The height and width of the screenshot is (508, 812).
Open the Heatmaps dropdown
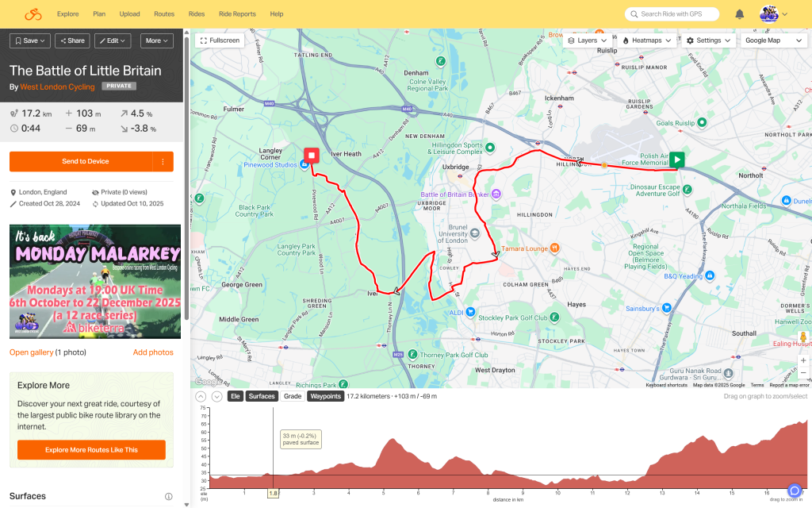click(647, 40)
